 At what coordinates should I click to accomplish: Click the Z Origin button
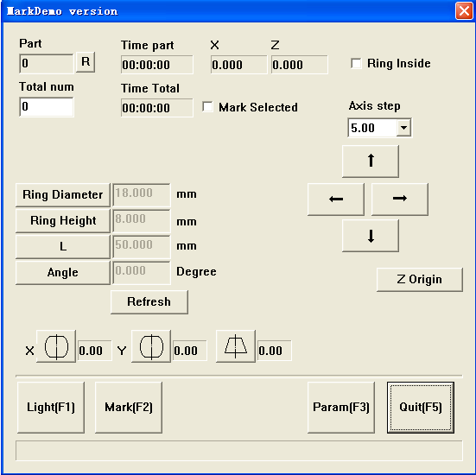click(420, 280)
